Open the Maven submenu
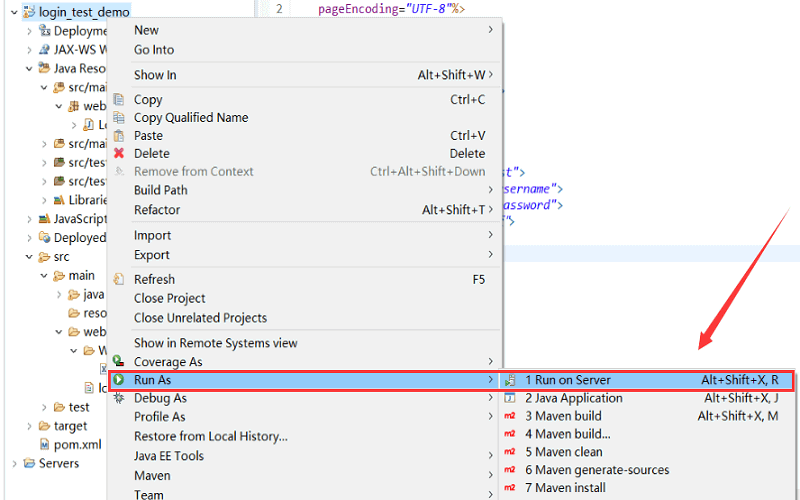The image size is (800, 500). point(305,476)
